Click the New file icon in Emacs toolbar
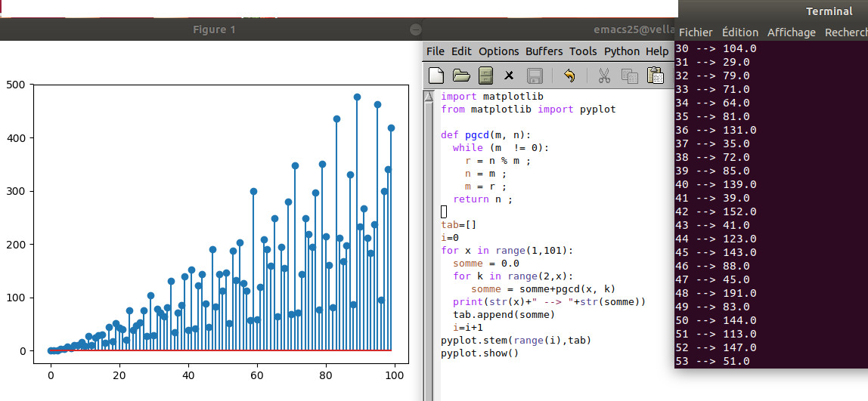The height and width of the screenshot is (401, 868). (436, 76)
